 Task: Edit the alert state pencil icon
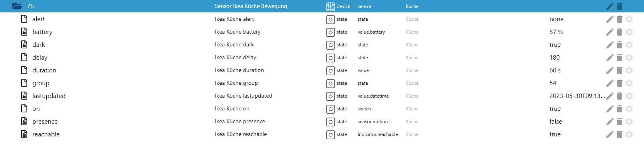pyautogui.click(x=610, y=19)
